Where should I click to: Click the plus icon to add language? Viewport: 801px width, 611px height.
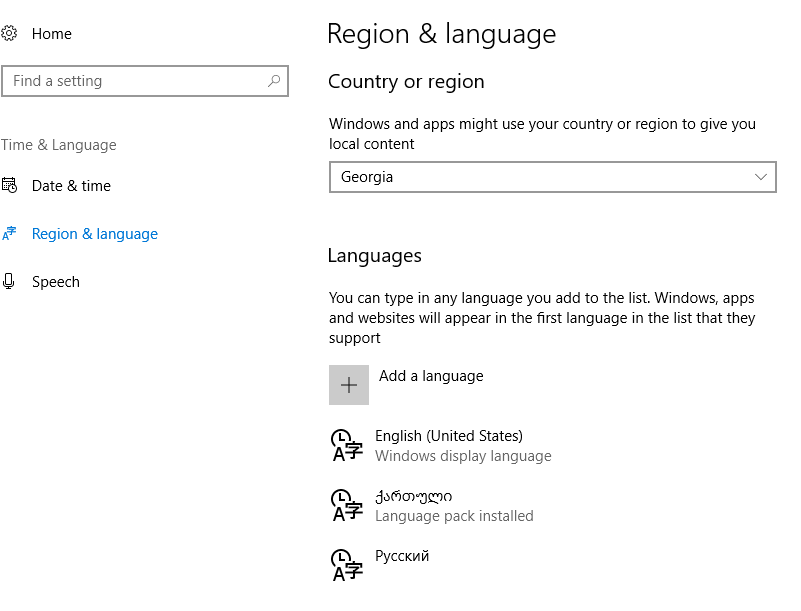pos(349,385)
